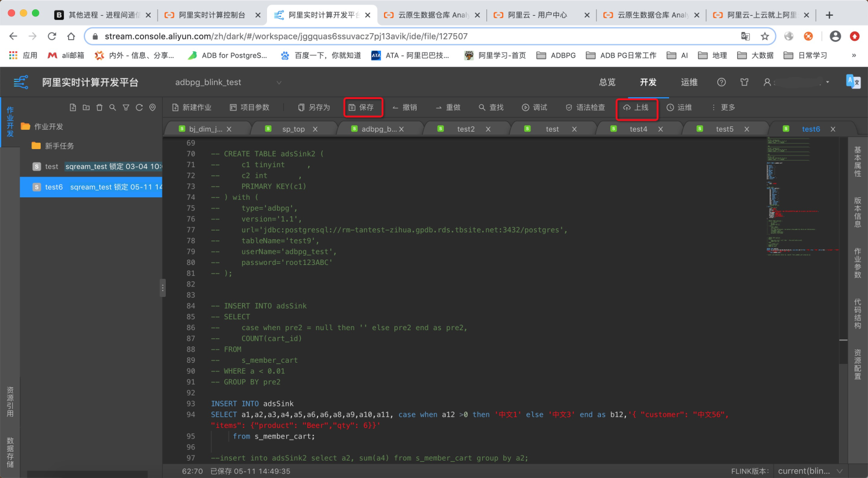Open the 作业参数 right sidebar panel
The height and width of the screenshot is (478, 868).
858,263
